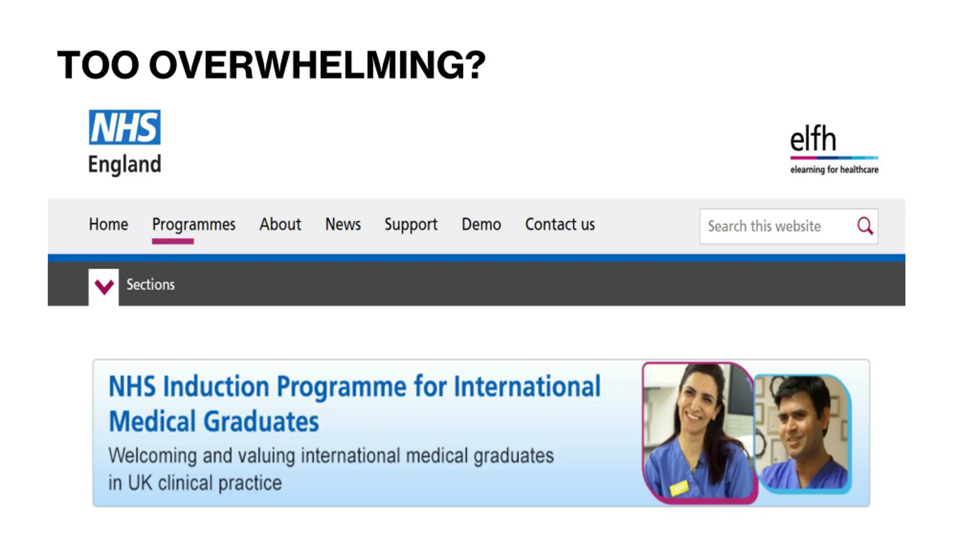Click the England text under NHS logo
980x551 pixels.
pyautogui.click(x=125, y=165)
